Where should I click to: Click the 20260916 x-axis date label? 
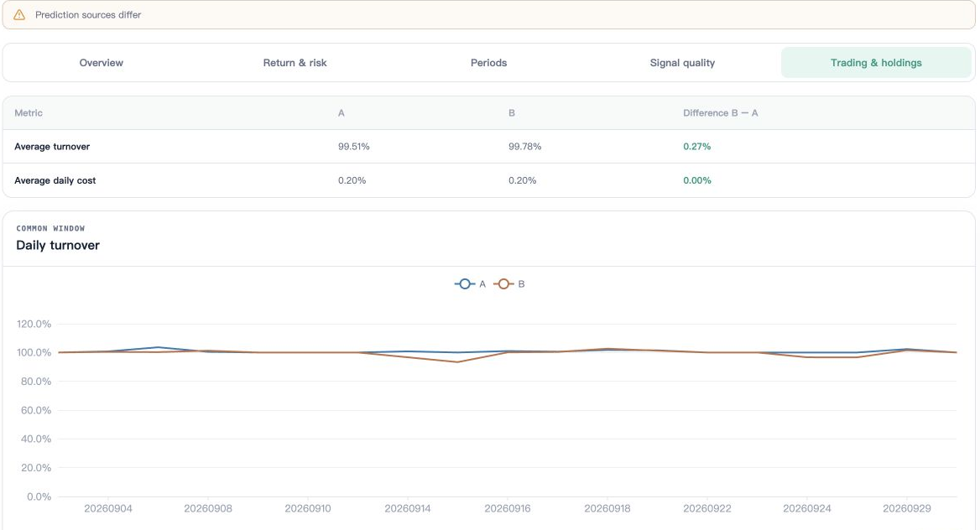[508, 508]
